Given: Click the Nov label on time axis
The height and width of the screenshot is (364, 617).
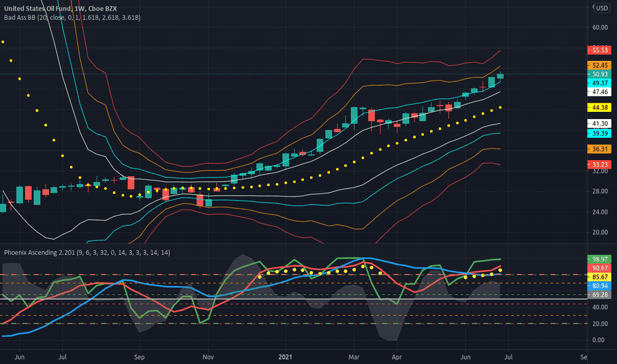Looking at the screenshot, I should 208,357.
